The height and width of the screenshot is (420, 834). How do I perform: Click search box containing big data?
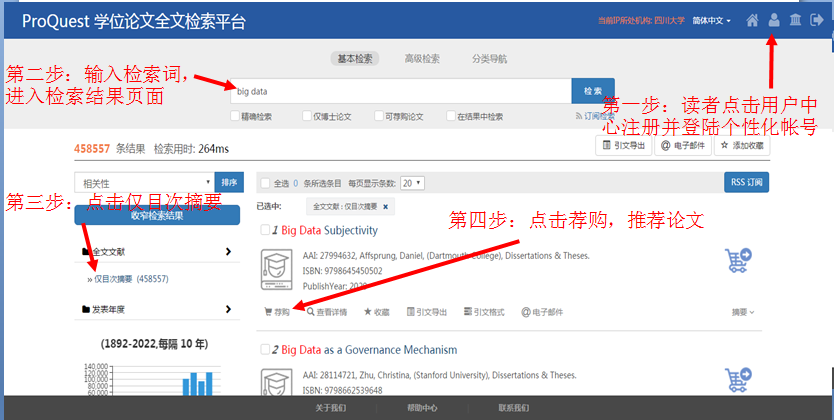pos(401,91)
